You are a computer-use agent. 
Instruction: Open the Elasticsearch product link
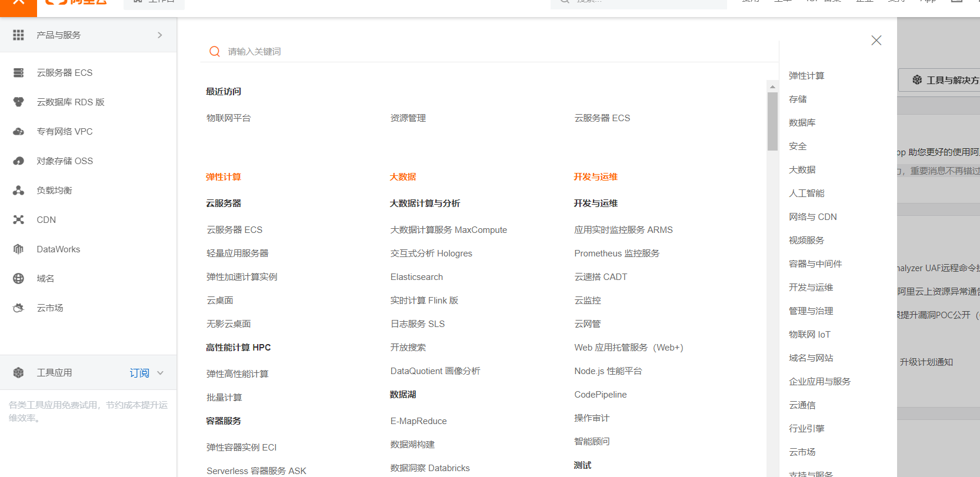click(x=416, y=277)
